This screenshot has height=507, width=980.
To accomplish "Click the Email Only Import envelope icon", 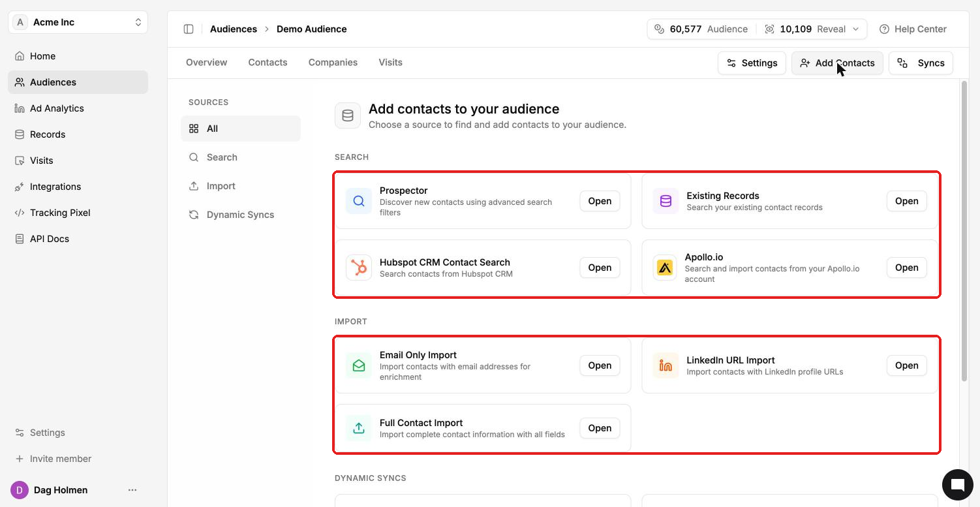I will (359, 365).
